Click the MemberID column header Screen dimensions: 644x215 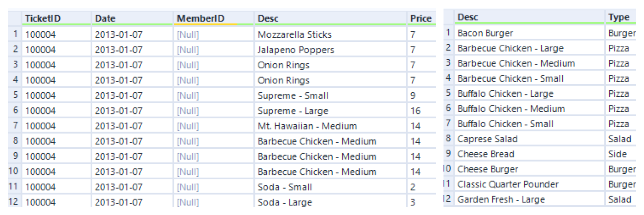[213, 18]
